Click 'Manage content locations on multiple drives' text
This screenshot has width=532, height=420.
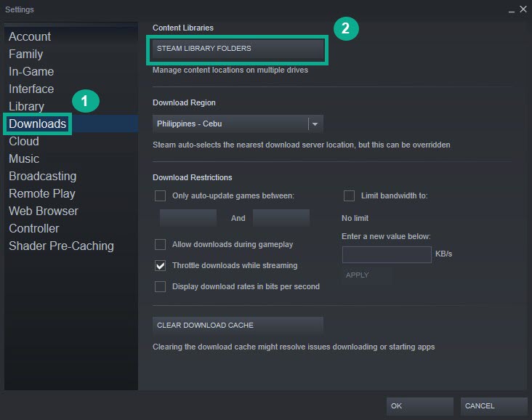(x=230, y=70)
